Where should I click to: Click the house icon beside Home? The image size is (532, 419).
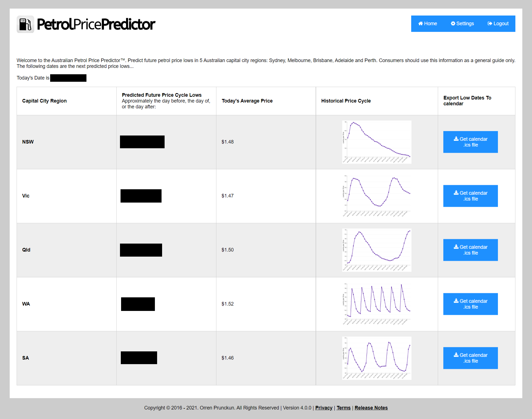point(420,24)
